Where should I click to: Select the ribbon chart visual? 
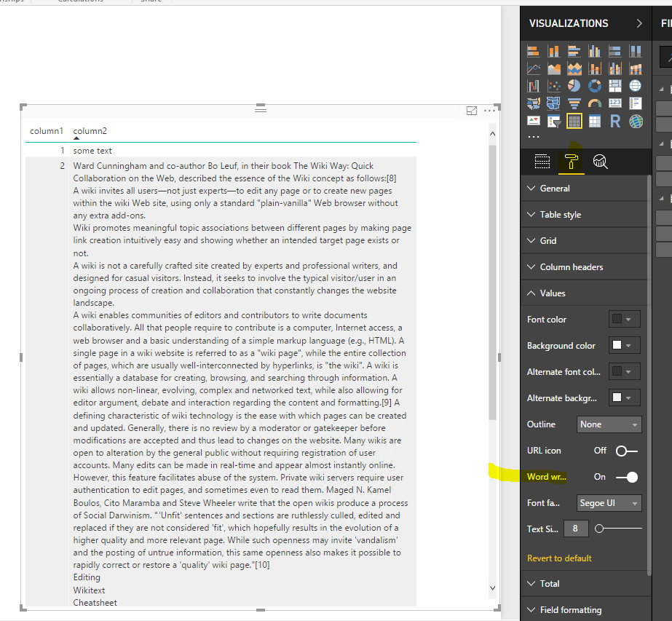click(x=636, y=68)
